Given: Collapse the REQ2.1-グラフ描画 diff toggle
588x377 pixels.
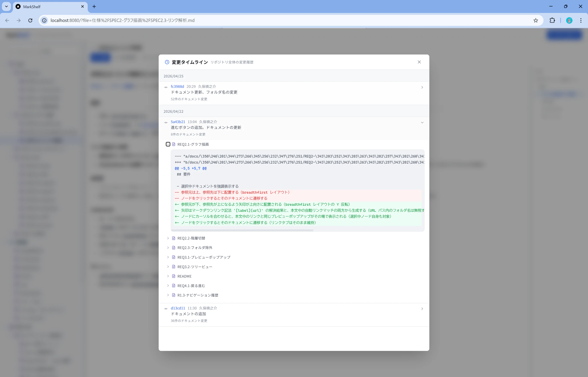Looking at the screenshot, I should pyautogui.click(x=168, y=144).
